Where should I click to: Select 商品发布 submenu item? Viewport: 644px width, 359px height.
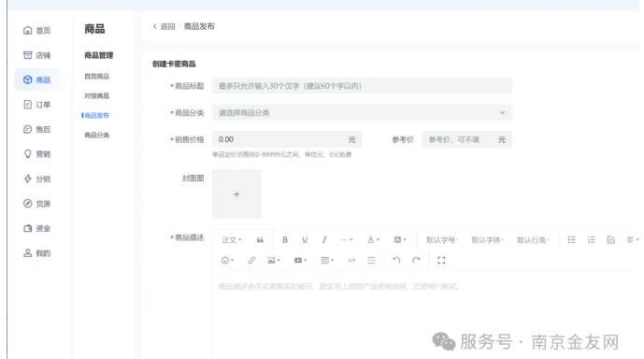tap(96, 115)
